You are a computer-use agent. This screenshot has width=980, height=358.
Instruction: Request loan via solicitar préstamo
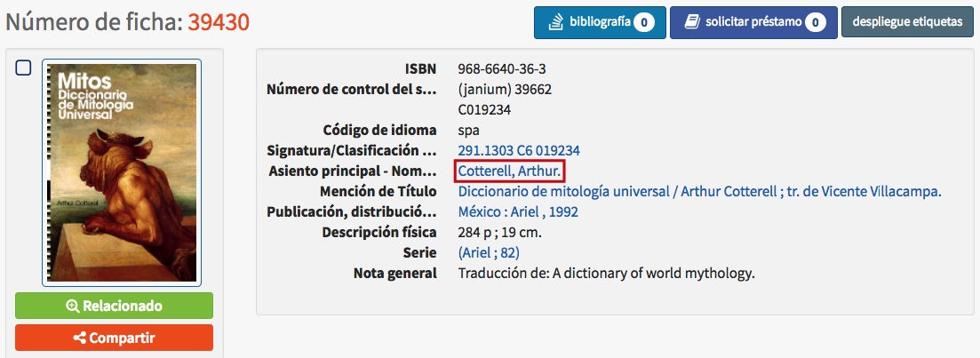pyautogui.click(x=753, y=23)
